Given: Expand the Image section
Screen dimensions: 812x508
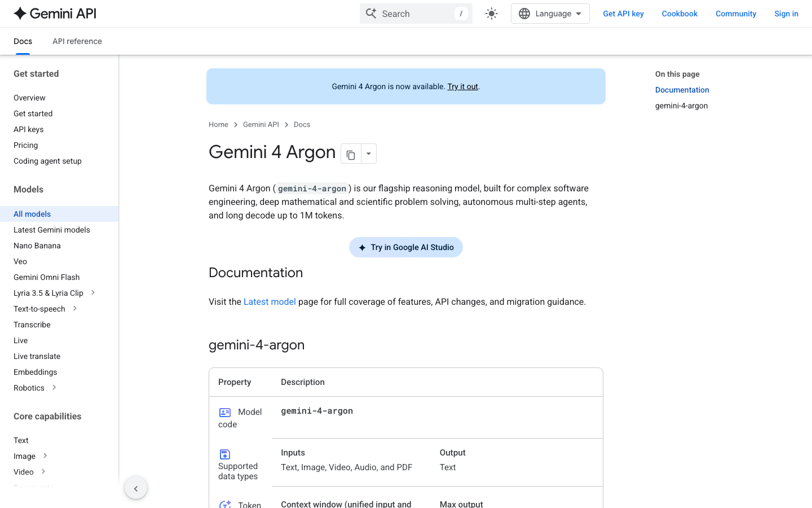Looking at the screenshot, I should pyautogui.click(x=45, y=456).
